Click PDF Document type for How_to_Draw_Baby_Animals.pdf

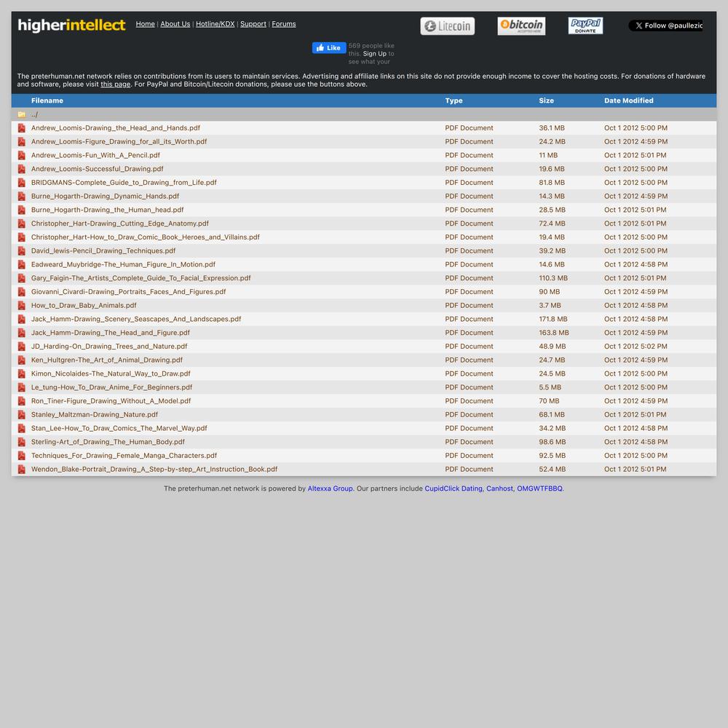click(469, 306)
